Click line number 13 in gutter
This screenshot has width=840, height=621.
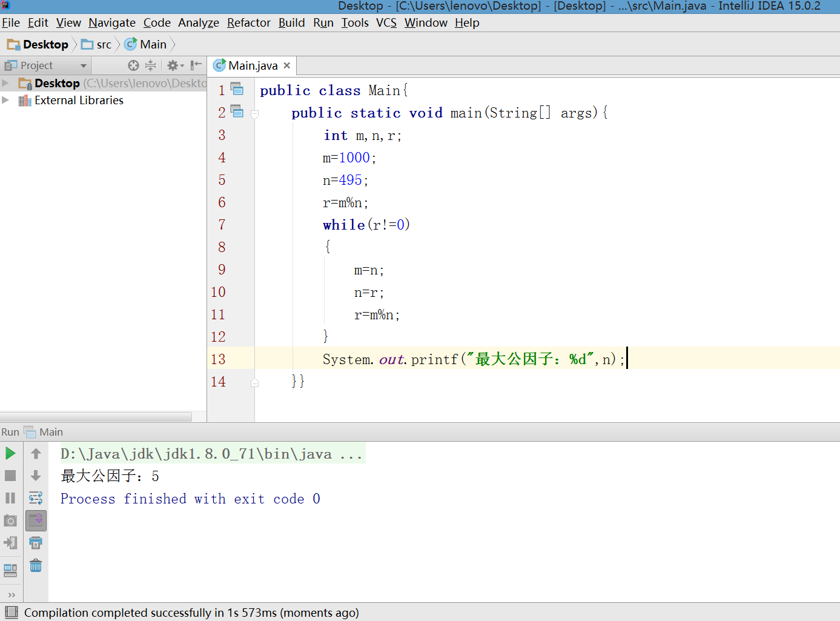pyautogui.click(x=218, y=359)
